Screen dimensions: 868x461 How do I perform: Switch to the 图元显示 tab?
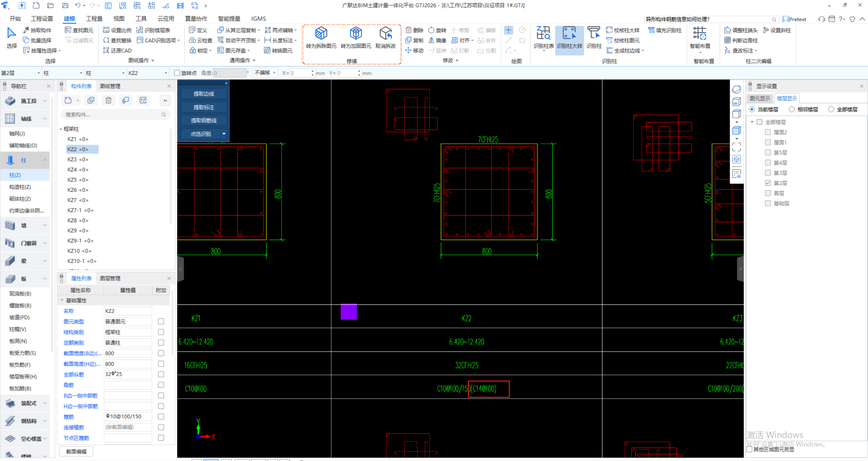pyautogui.click(x=760, y=99)
